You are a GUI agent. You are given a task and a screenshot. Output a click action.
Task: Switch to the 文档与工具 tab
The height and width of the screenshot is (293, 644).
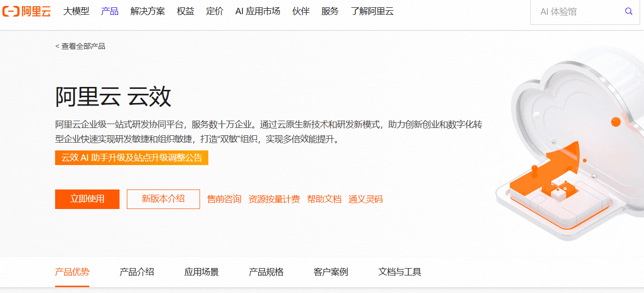pos(400,272)
